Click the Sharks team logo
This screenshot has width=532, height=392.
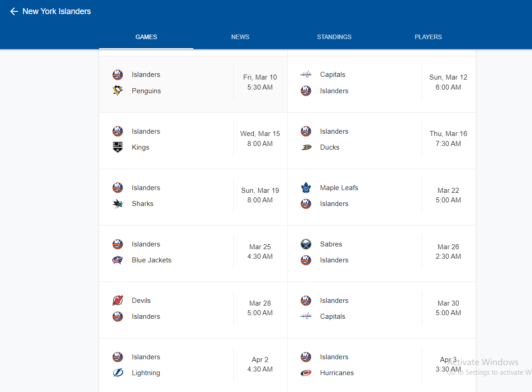click(118, 204)
